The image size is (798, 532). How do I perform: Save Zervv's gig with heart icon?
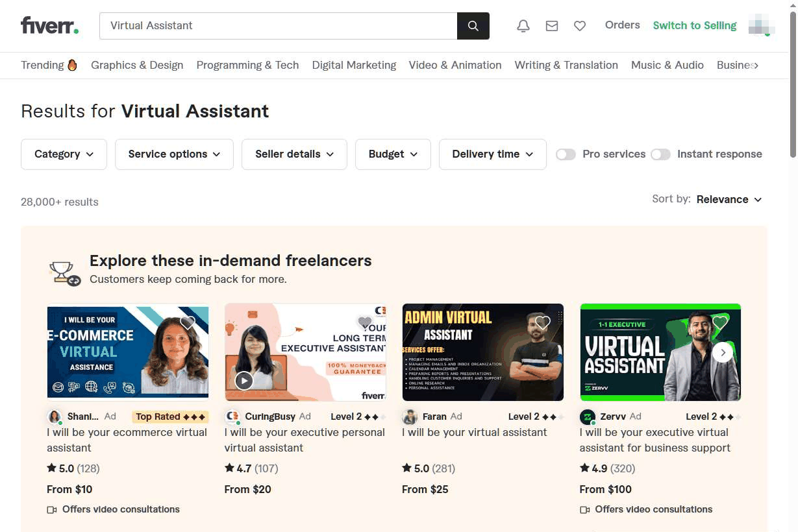(720, 322)
